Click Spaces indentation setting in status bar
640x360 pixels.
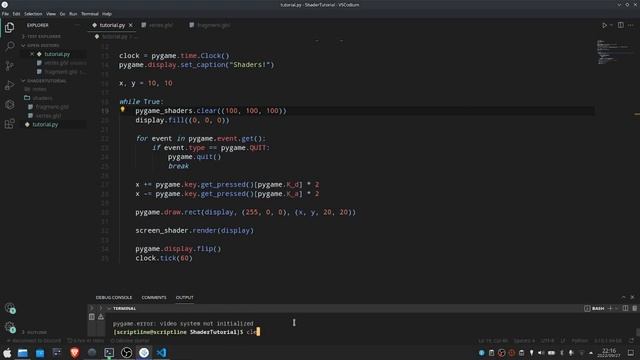[524, 340]
